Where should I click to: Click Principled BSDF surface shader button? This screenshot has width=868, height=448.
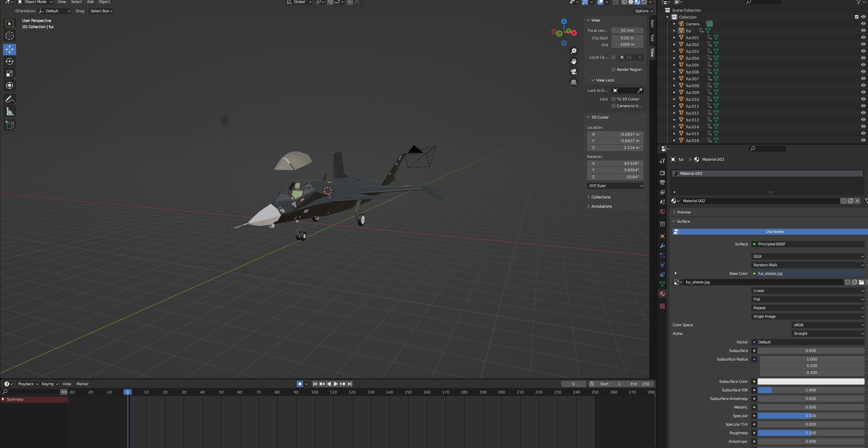808,244
